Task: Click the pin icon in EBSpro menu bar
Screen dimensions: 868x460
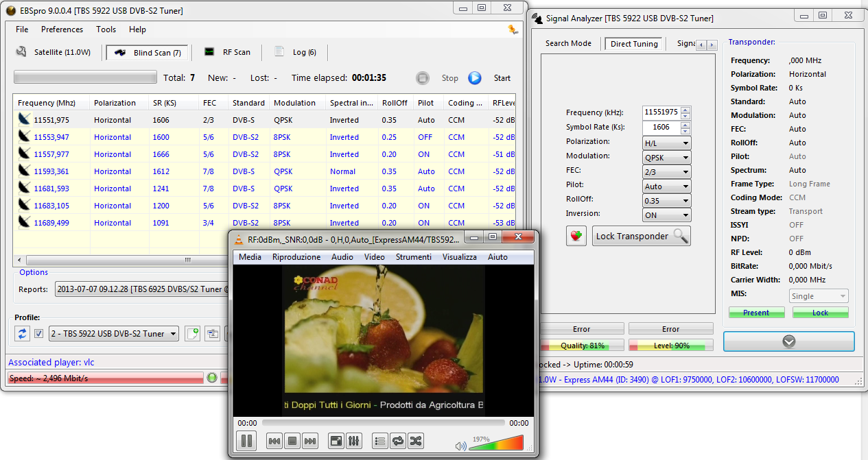Action: 513,29
